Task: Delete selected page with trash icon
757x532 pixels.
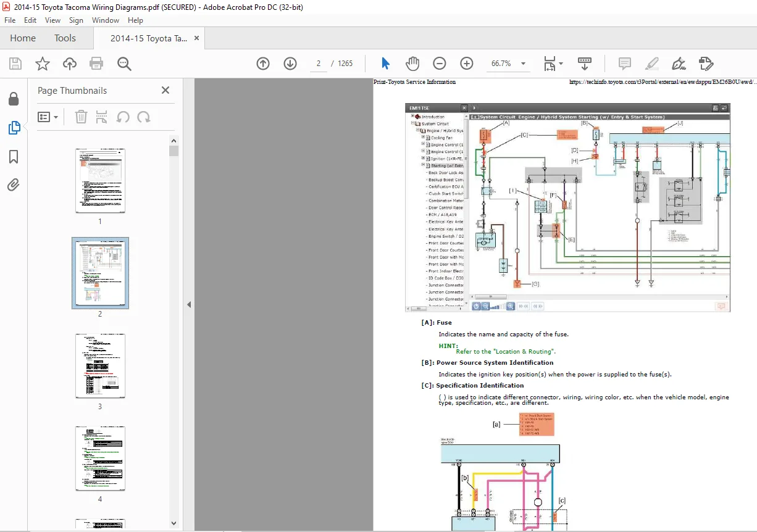Action: 81,117
